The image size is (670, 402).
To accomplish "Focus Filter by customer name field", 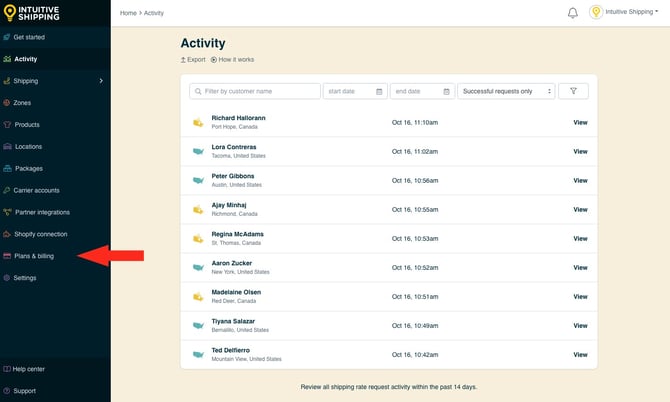I will click(x=255, y=91).
